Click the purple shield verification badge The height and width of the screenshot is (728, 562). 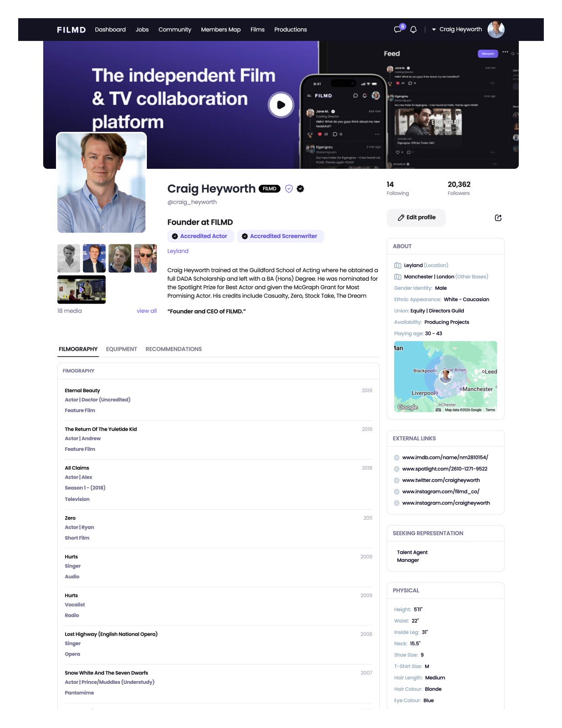[x=289, y=189]
